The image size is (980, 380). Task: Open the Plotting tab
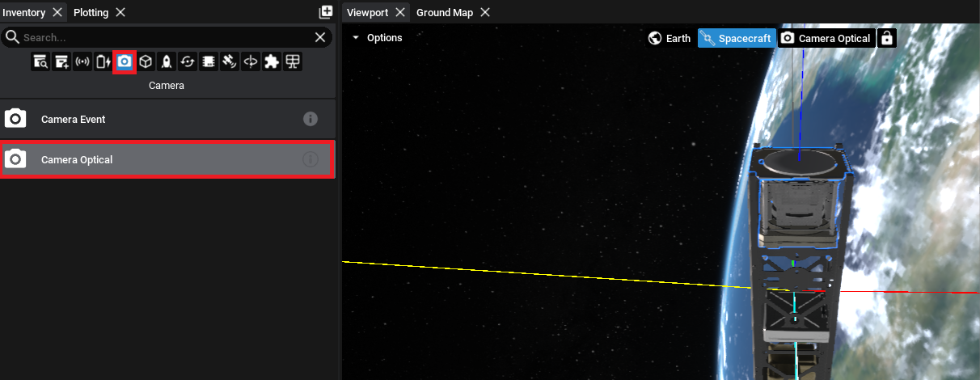91,12
